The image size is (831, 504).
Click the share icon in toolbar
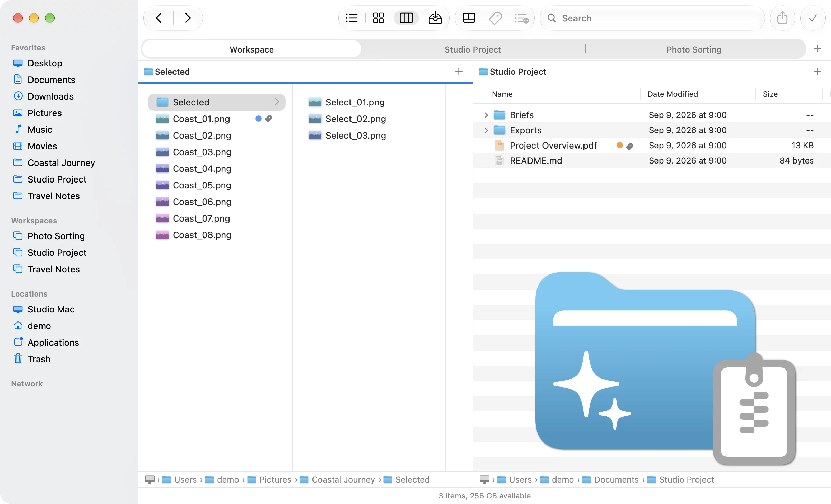(x=783, y=18)
